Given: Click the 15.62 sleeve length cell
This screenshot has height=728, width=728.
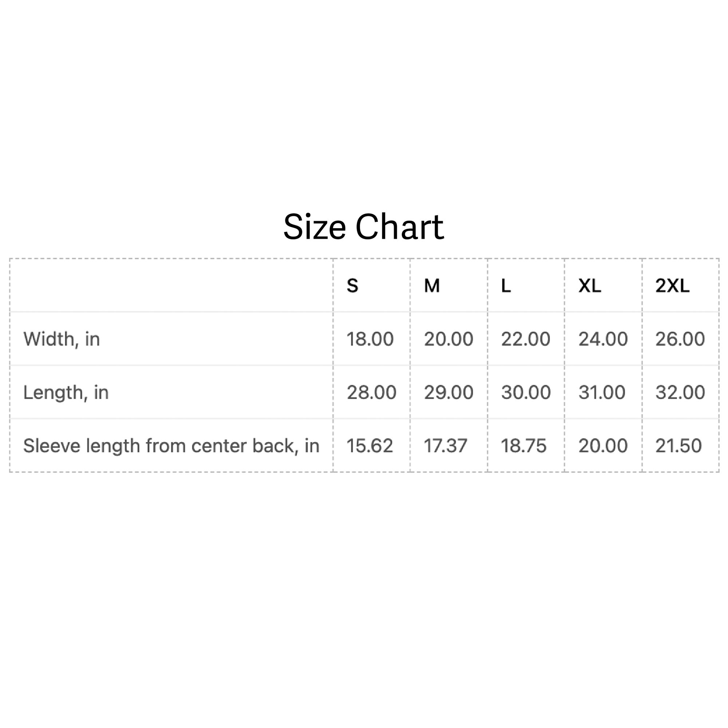Looking at the screenshot, I should [370, 446].
